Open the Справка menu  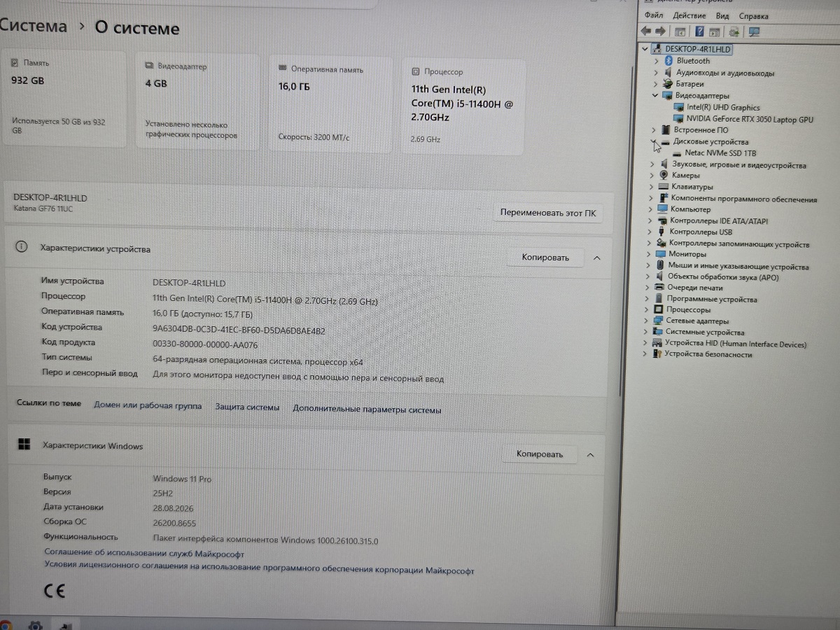pos(753,15)
